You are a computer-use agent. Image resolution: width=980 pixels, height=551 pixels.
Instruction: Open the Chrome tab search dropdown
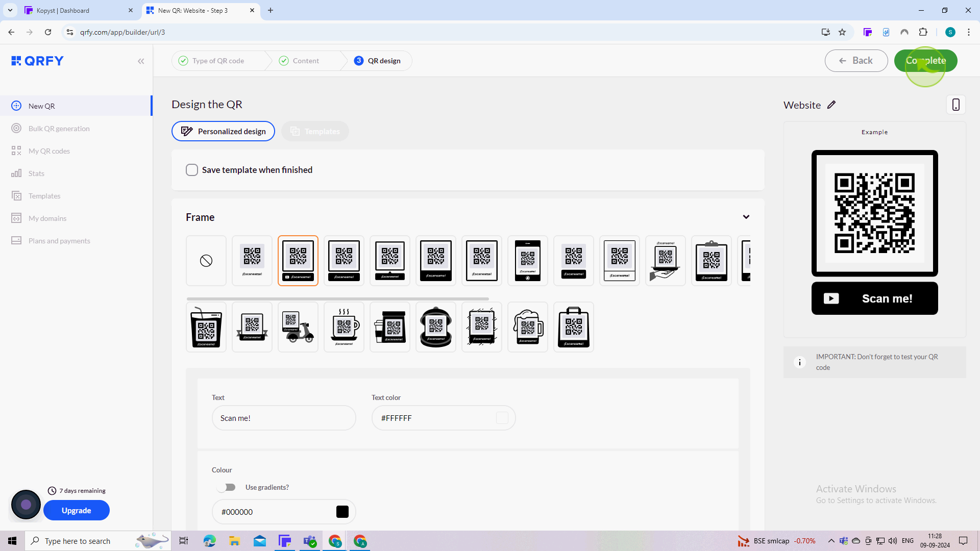pos(10,10)
